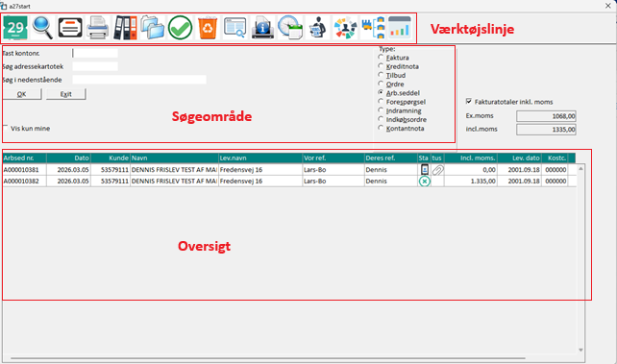The image size is (617, 364).
Task: Click the Arbsed nr. column header
Action: 24,158
